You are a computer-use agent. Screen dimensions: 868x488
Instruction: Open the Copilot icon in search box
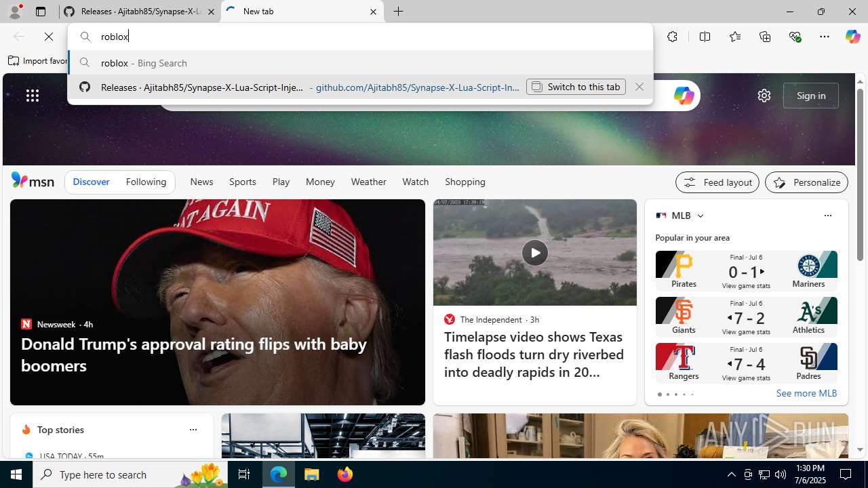(684, 96)
